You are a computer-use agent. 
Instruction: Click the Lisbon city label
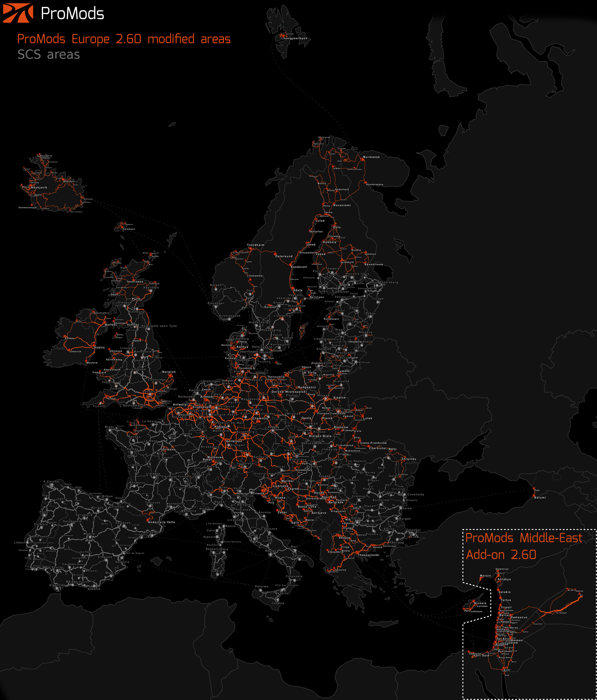[x=20, y=542]
